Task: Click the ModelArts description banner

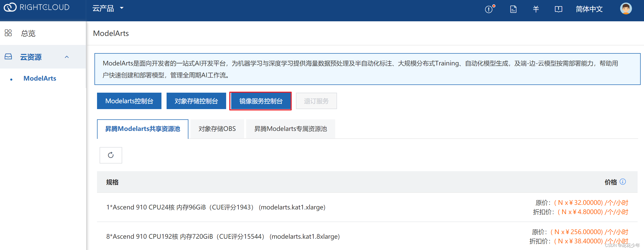Action: (x=367, y=69)
